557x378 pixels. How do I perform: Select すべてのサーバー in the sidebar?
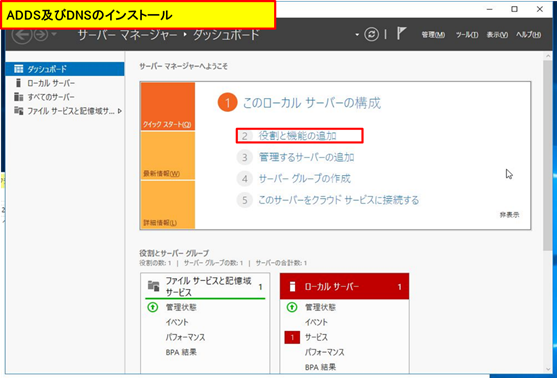click(x=65, y=97)
